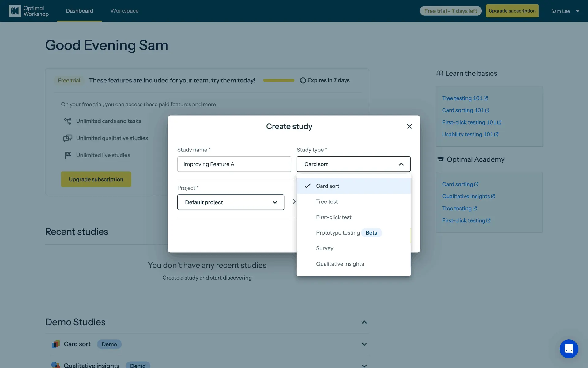Click the Optimal Academy graduation cap icon
Viewport: 588px width, 368px height.
click(x=440, y=159)
